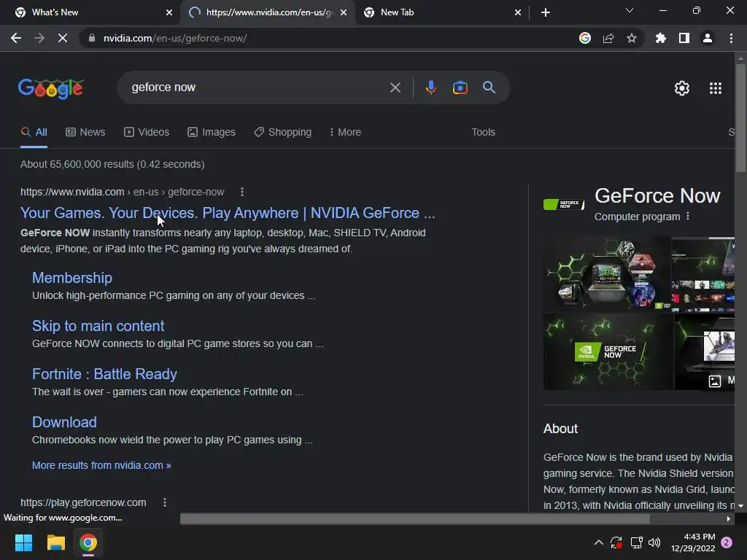Open Chrome's three-dot menu

point(731,38)
